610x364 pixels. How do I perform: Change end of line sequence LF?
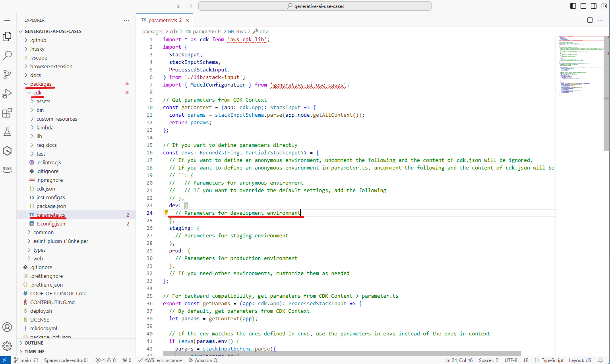pos(526,360)
